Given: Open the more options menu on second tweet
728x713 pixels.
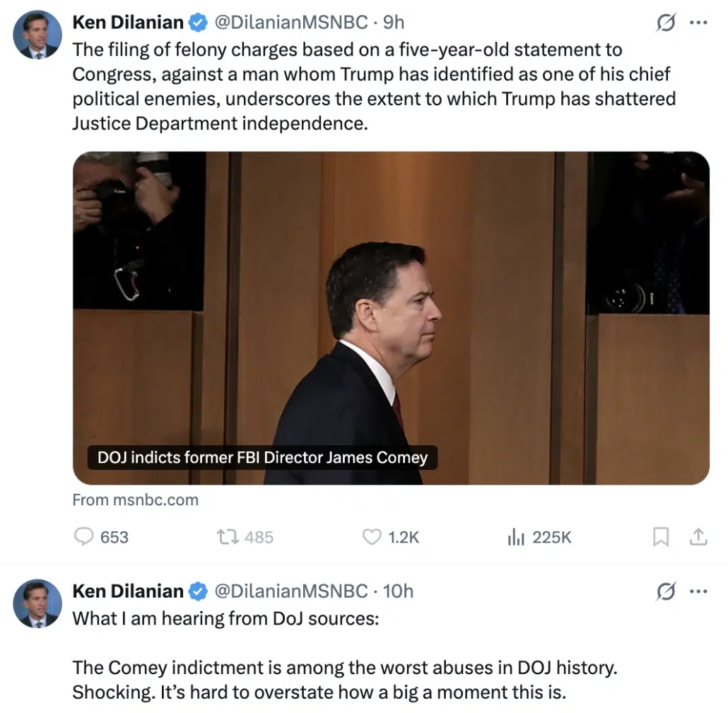Looking at the screenshot, I should pos(698,591).
